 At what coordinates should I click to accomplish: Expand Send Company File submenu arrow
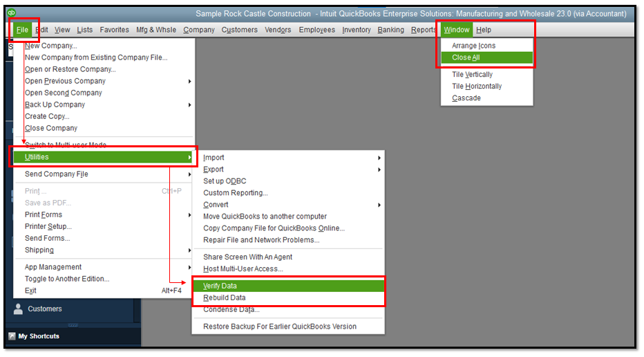pos(189,174)
